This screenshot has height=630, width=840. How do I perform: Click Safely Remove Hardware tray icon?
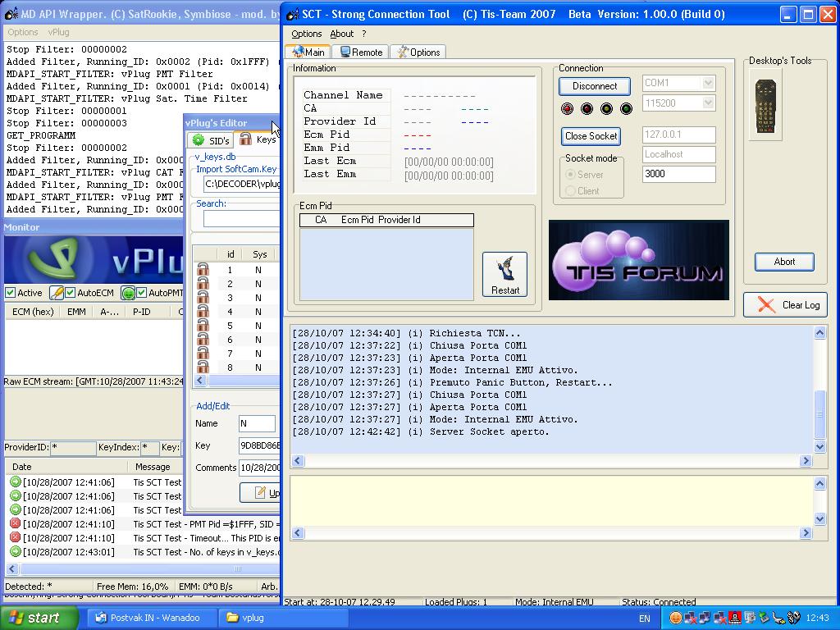point(764,619)
